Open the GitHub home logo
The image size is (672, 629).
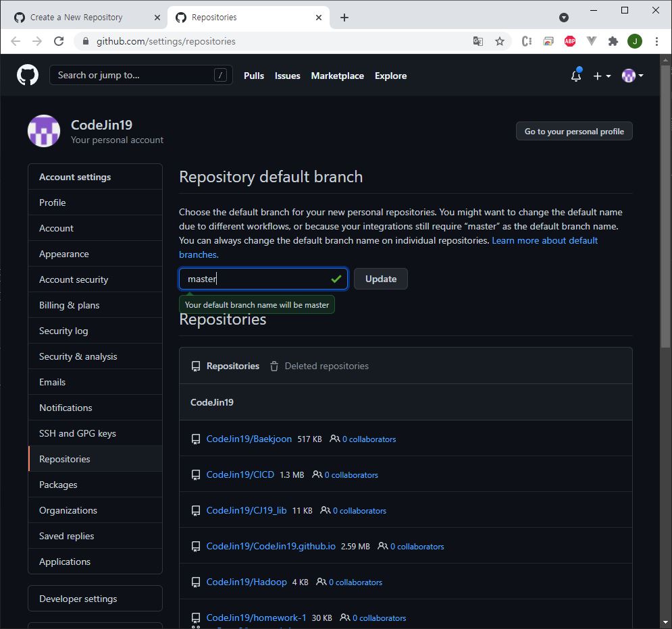(x=28, y=76)
